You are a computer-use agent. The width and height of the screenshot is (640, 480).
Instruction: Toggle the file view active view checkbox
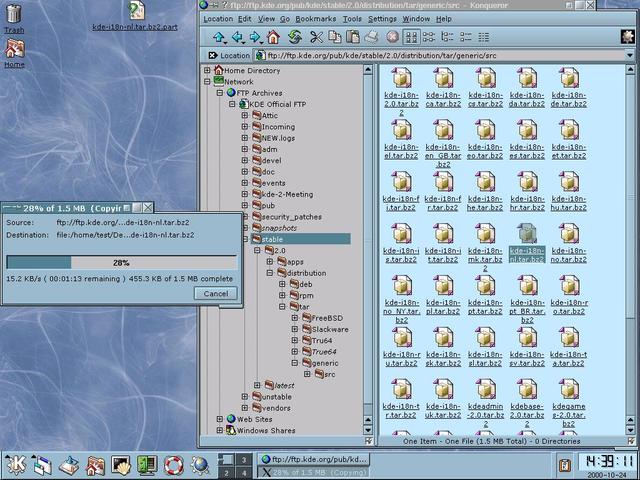[631, 441]
